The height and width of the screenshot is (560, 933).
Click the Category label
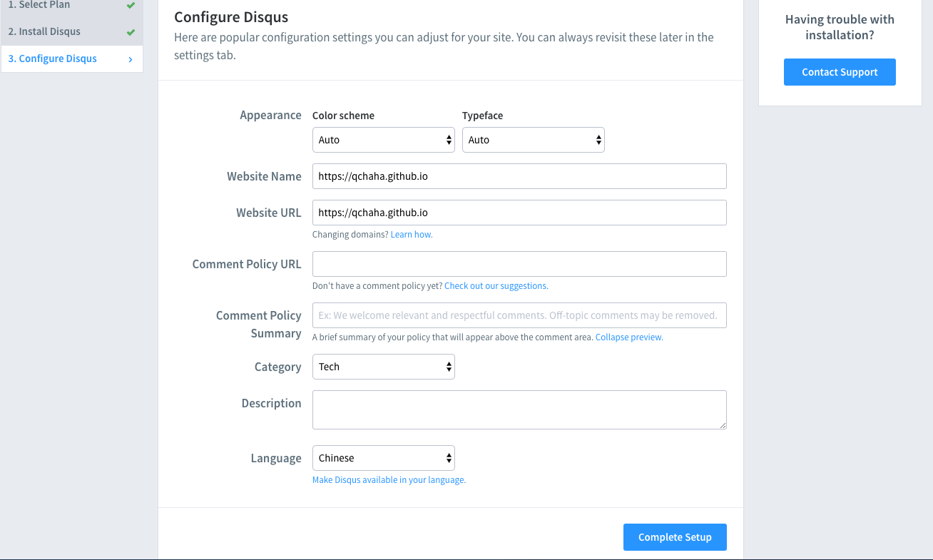(278, 367)
